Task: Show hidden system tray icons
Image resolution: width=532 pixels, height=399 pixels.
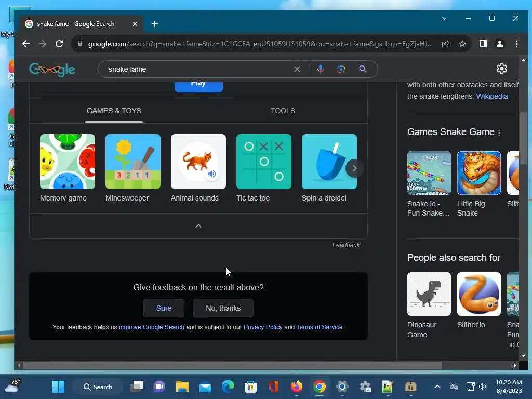Action: click(x=437, y=387)
